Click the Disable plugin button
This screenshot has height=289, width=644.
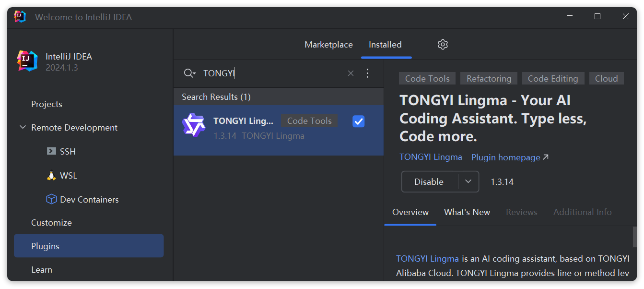(429, 181)
